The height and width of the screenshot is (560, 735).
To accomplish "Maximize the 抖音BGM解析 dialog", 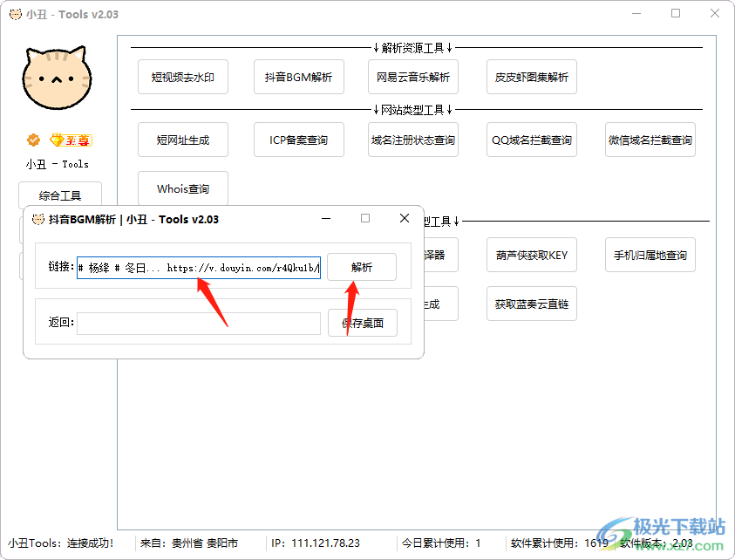I will click(365, 218).
